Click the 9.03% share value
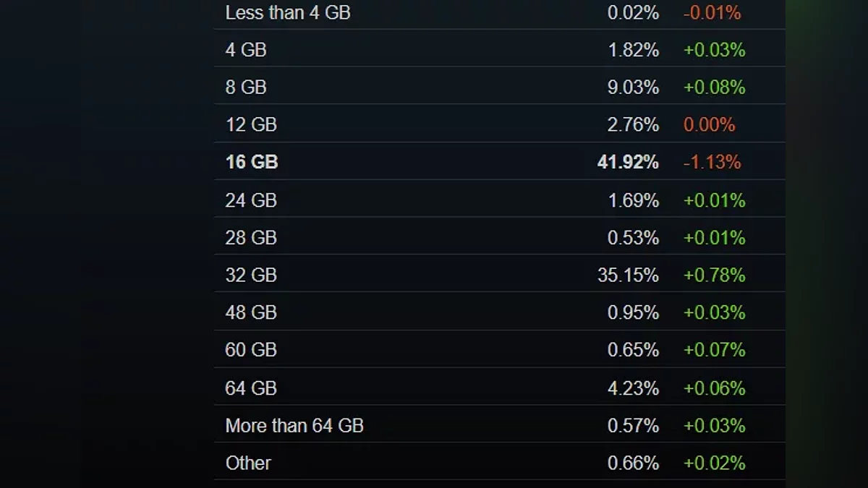 633,87
